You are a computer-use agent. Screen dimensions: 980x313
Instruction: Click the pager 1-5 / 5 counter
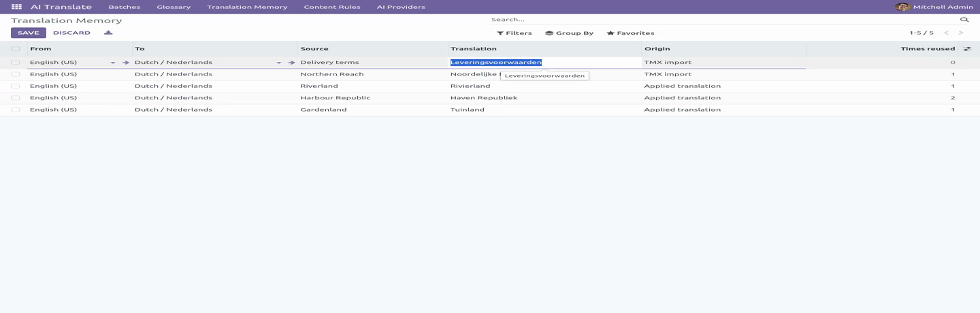pos(921,33)
